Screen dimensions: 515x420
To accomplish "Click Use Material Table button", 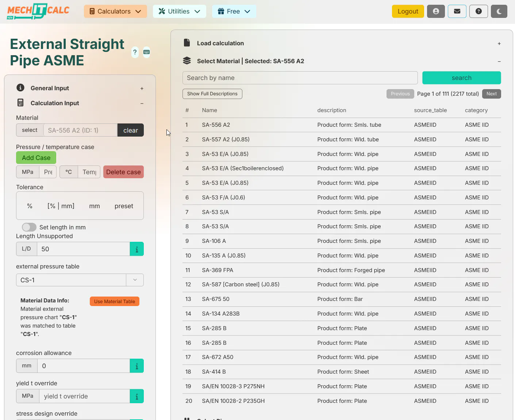I will tap(115, 301).
